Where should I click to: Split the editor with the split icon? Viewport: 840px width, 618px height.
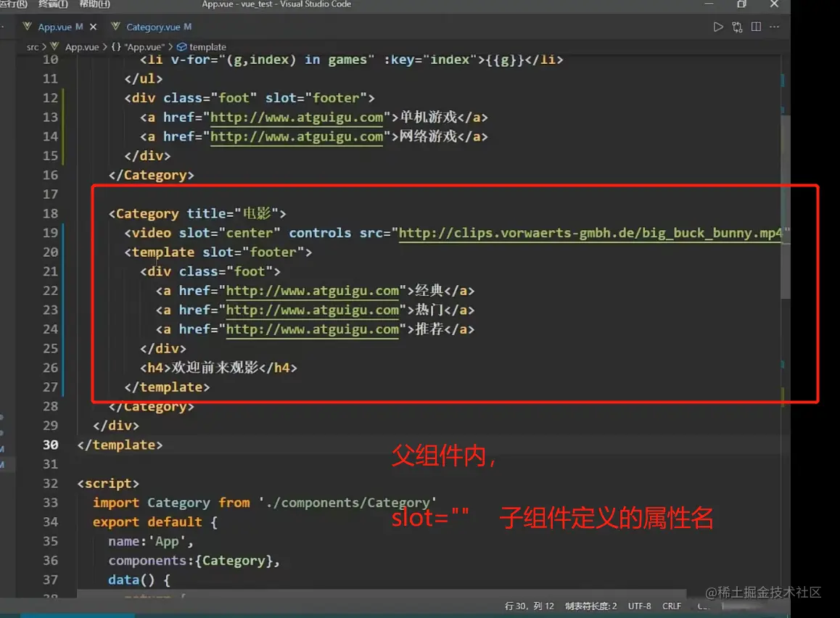coord(756,27)
